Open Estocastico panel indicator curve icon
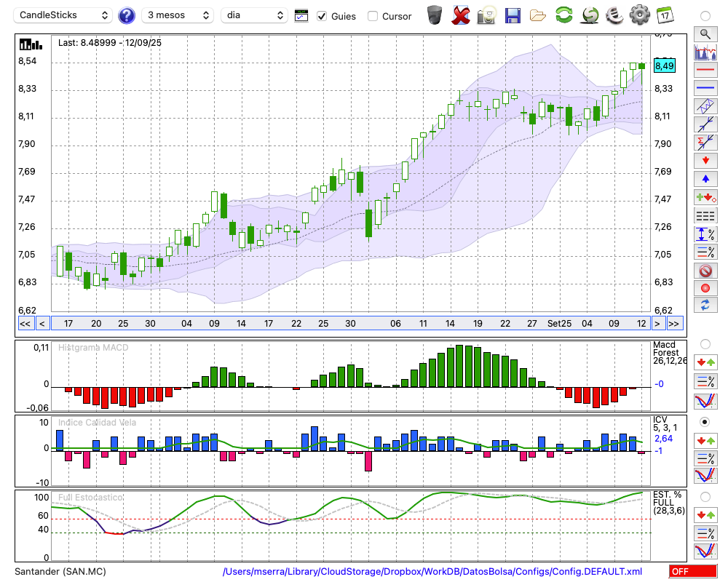This screenshot has height=582, width=728. pos(705,551)
